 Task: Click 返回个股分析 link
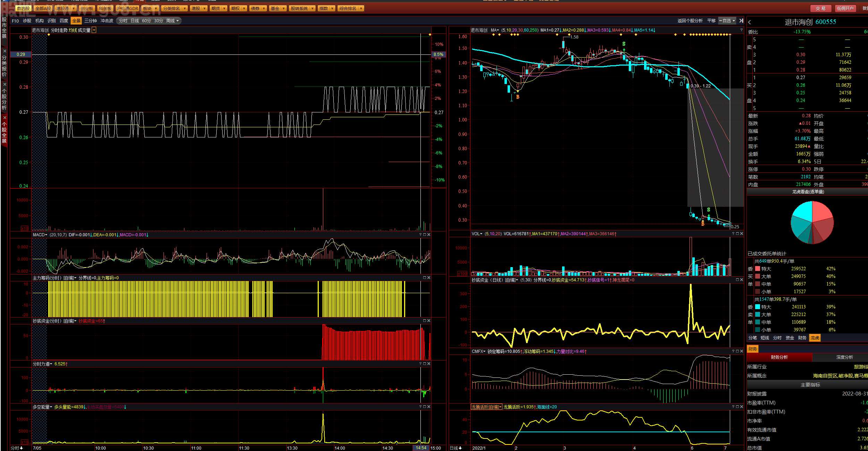tap(690, 21)
